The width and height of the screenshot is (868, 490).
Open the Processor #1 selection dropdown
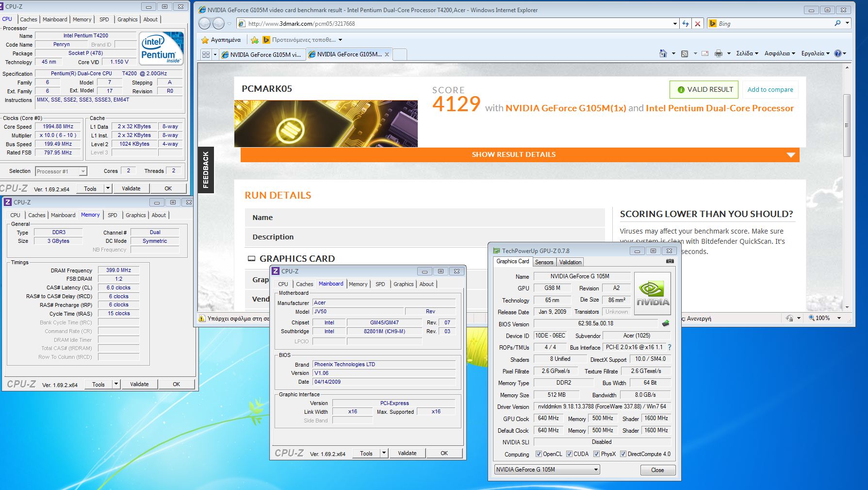pos(83,171)
